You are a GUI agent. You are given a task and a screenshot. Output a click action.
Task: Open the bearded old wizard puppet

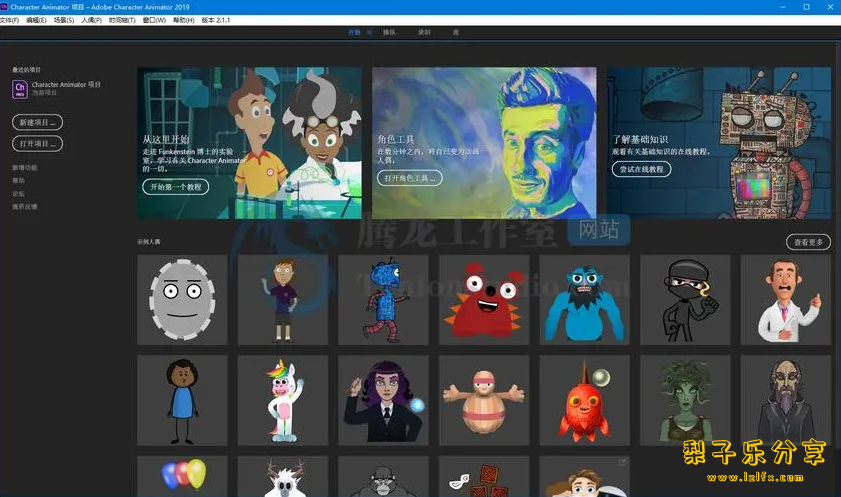(786, 400)
